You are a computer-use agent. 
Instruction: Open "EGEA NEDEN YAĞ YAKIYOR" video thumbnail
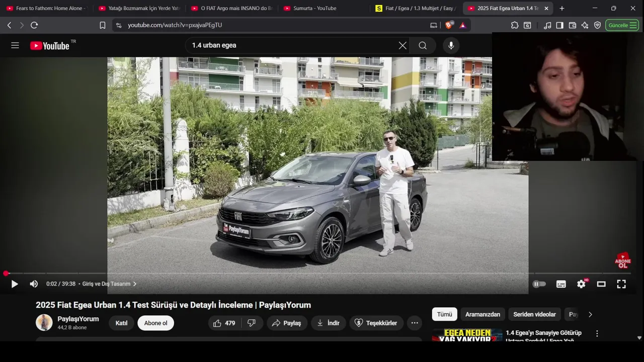467,335
